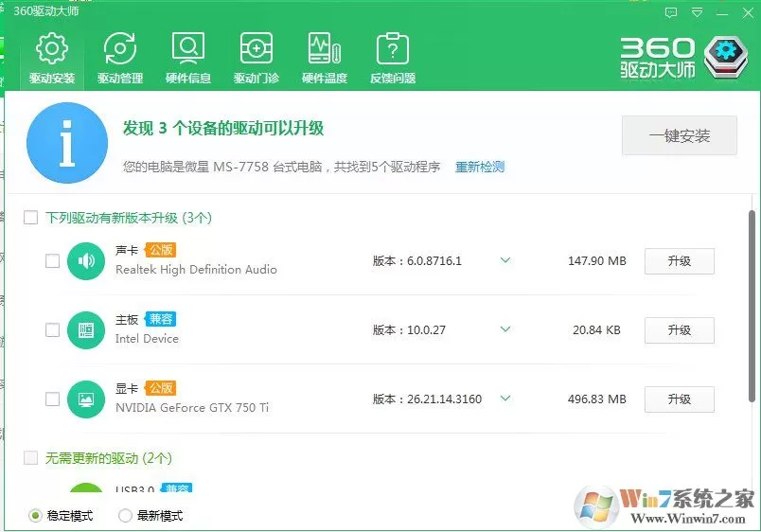
Task: Click the text Realtek High Definition Audio
Action: [x=196, y=270]
